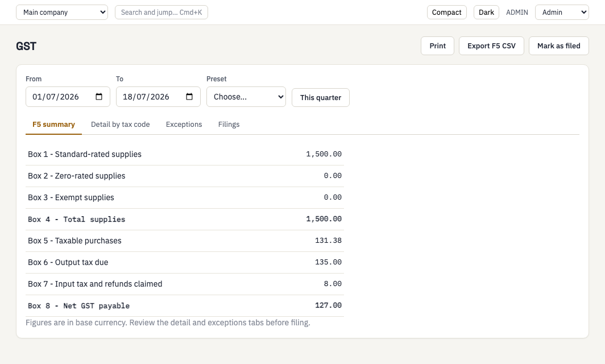Screen dimensions: 605x364
Task: Switch to the F5 summary tab
Action: pos(53,125)
